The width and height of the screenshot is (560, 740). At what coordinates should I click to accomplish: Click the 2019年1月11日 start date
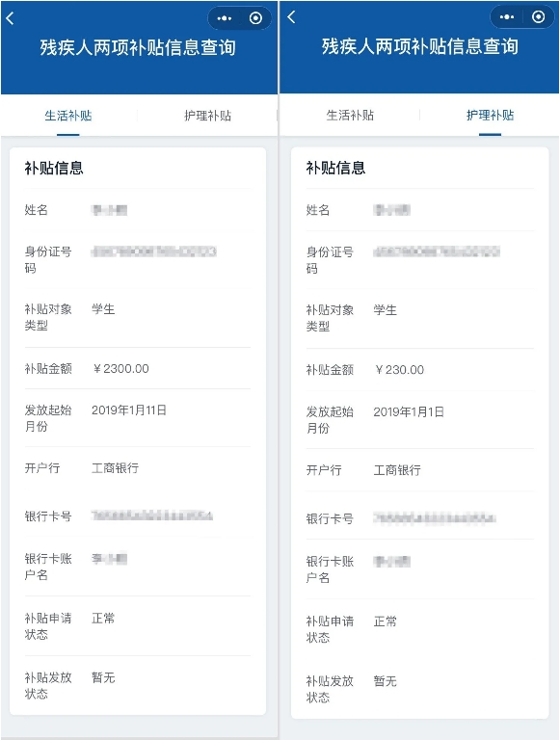point(129,410)
